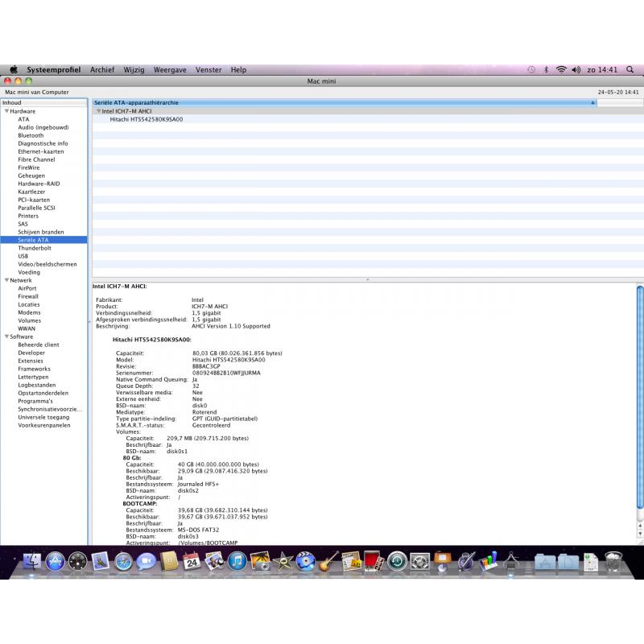Viewport: 644px width, 644px height.
Task: Select ATA in the Hardware list
Action: (23, 119)
